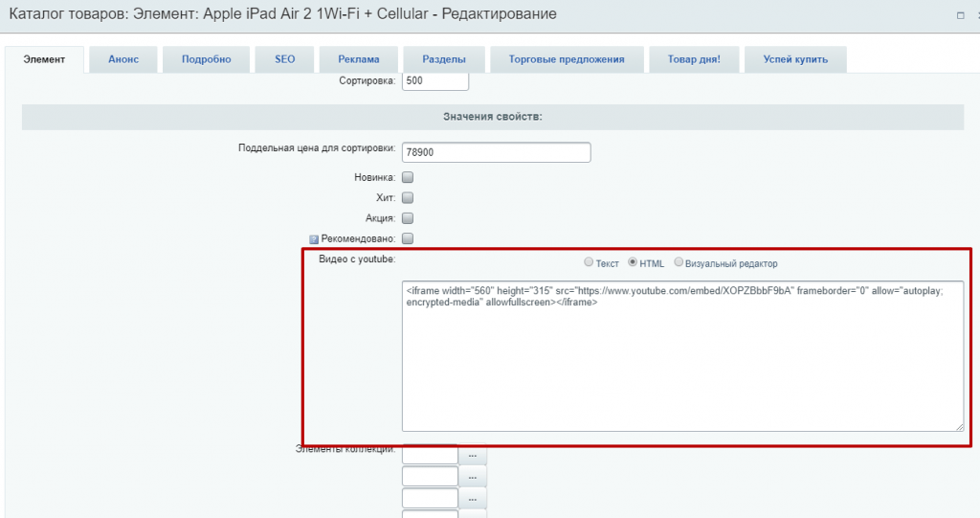Open picker button for third collection element
This screenshot has height=518, width=980.
pyautogui.click(x=473, y=499)
